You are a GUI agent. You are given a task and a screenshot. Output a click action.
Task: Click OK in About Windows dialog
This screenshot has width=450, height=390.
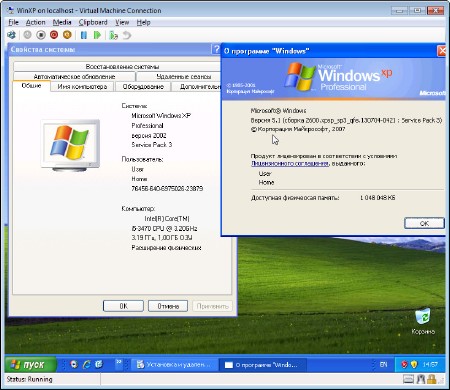pos(424,223)
